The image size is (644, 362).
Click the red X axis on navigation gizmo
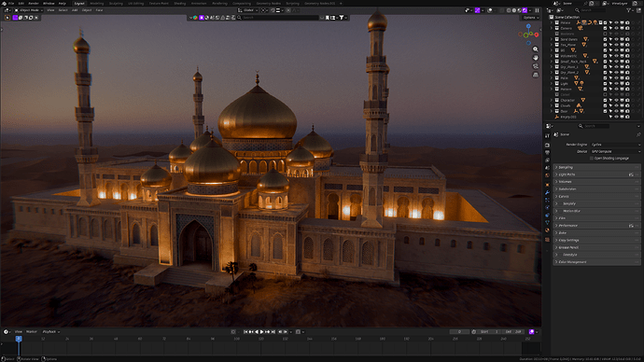537,35
